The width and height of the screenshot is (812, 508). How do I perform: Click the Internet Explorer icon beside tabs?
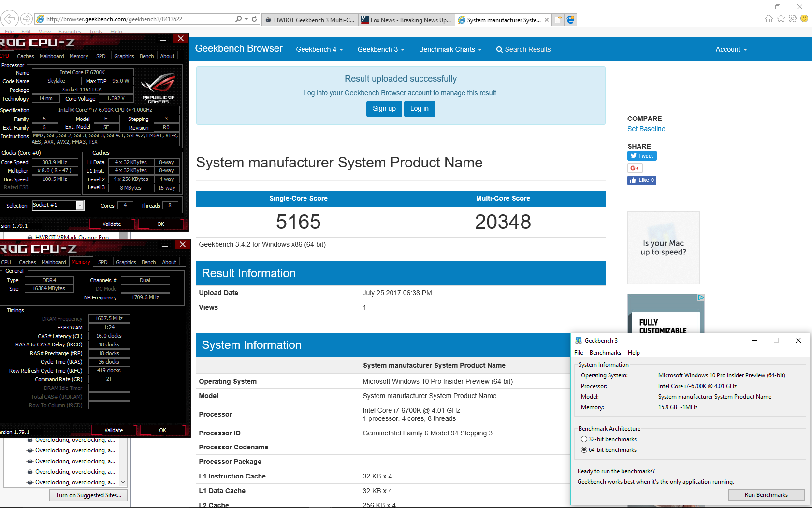tap(570, 20)
